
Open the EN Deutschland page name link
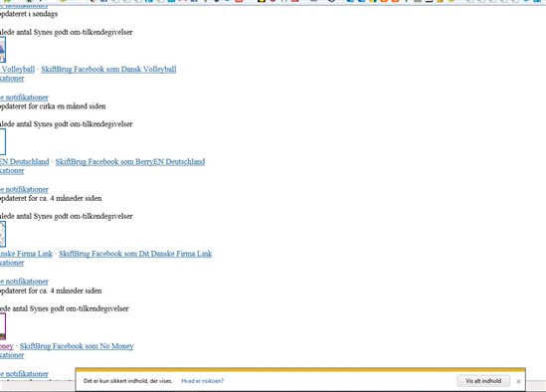(25, 162)
